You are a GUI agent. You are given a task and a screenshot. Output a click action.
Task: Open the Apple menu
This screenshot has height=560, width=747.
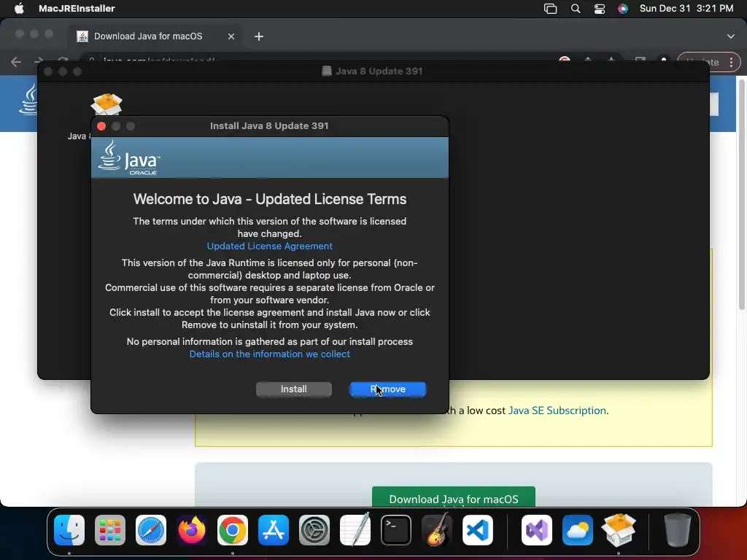tap(19, 9)
